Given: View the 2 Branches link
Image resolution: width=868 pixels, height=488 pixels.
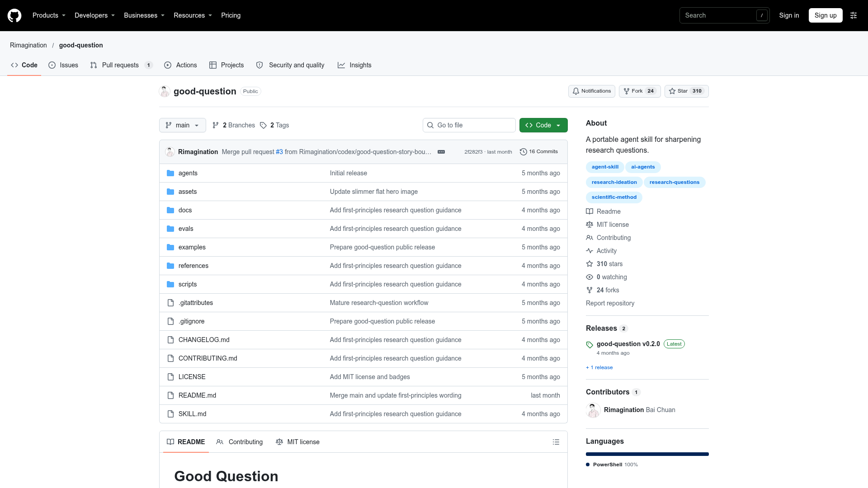Looking at the screenshot, I should point(234,125).
